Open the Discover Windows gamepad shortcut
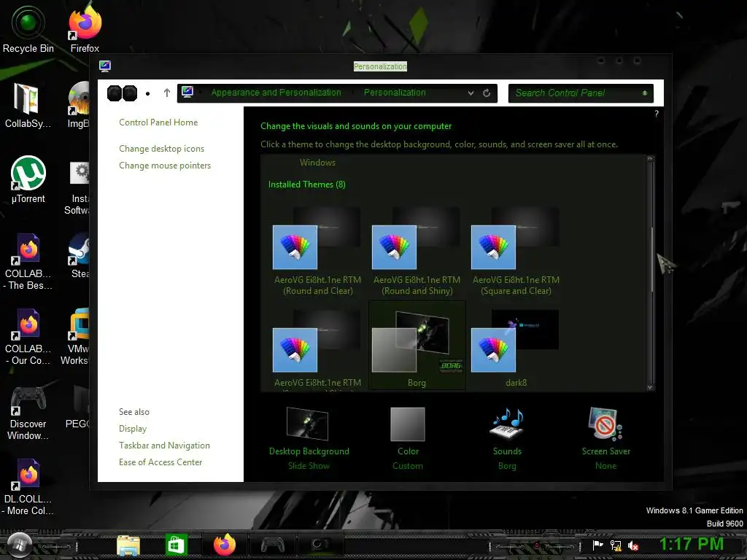 28,413
